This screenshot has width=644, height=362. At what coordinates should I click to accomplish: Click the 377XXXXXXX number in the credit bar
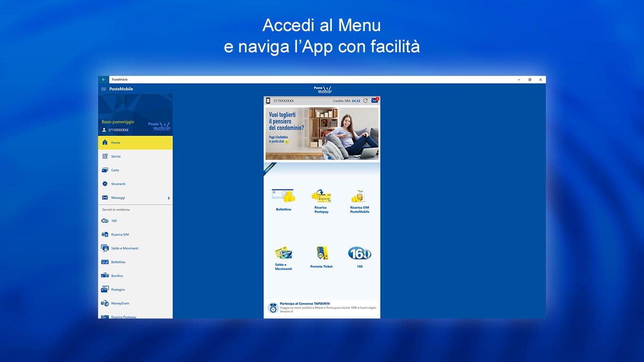point(284,101)
